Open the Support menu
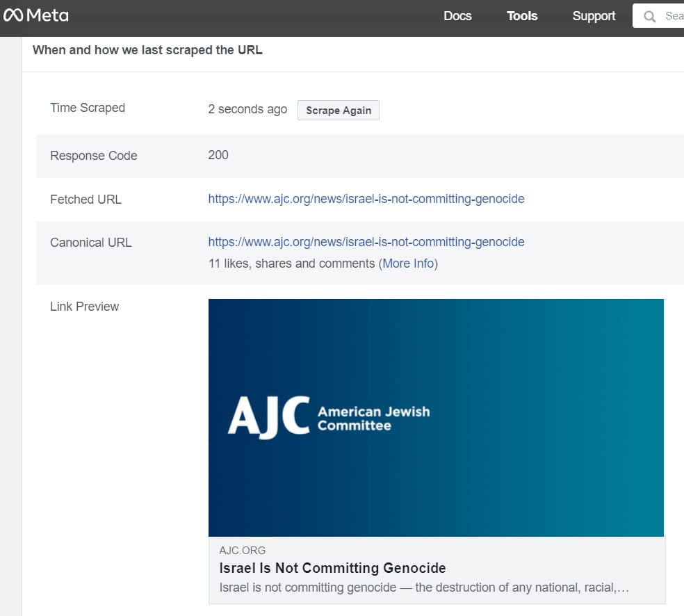 [x=594, y=16]
